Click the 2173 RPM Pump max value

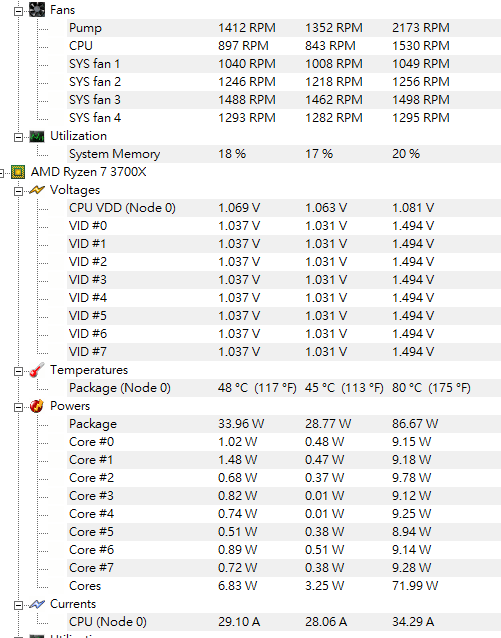point(421,28)
